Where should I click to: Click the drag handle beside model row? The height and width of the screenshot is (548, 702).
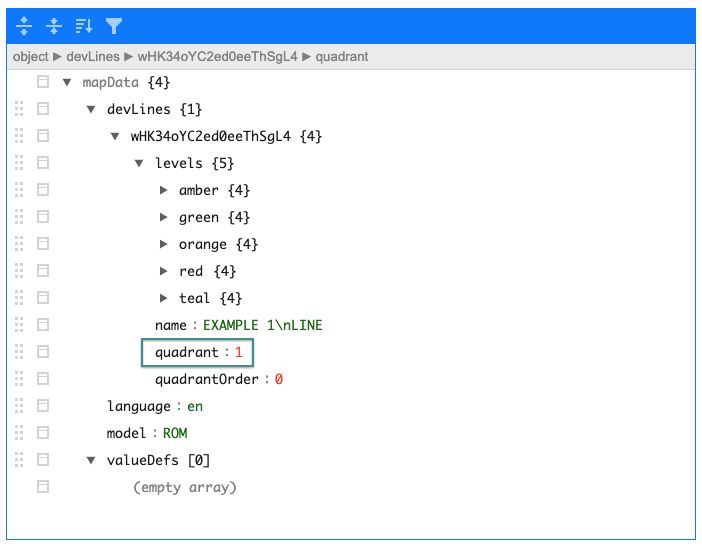pyautogui.click(x=19, y=432)
